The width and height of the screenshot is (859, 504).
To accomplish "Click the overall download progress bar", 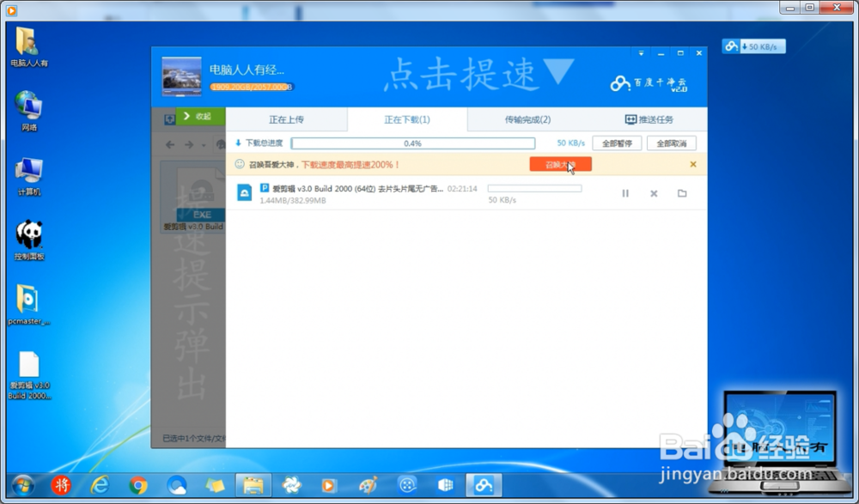I will click(x=413, y=143).
